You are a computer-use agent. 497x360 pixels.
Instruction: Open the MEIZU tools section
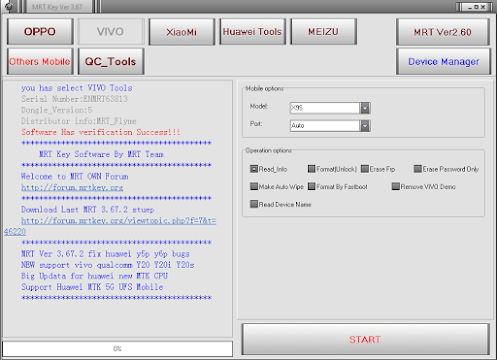323,32
